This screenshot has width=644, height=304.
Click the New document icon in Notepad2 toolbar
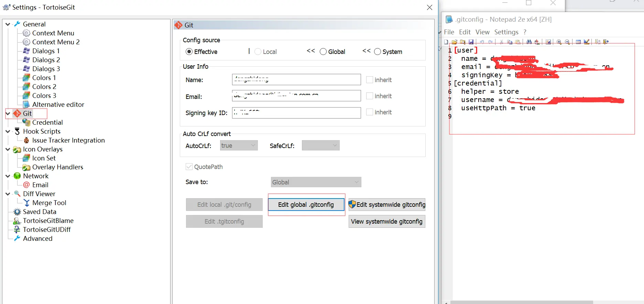(446, 42)
